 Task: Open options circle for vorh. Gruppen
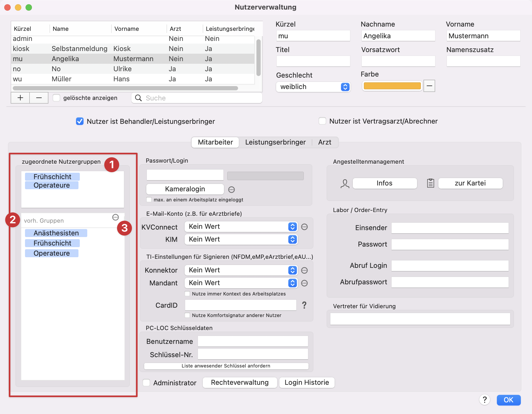pos(115,217)
